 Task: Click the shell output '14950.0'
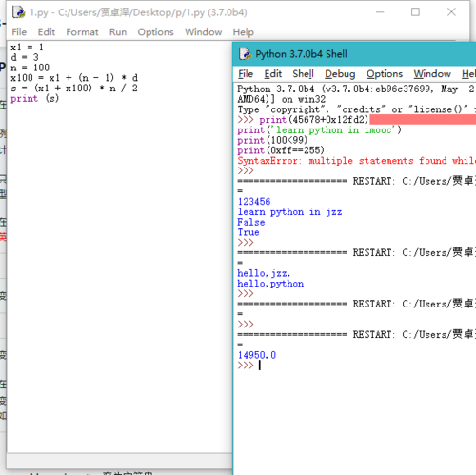point(257,355)
